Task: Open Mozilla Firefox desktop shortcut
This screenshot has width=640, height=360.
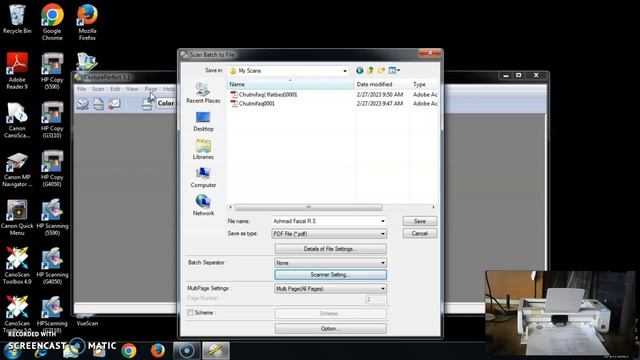Action: [87, 22]
